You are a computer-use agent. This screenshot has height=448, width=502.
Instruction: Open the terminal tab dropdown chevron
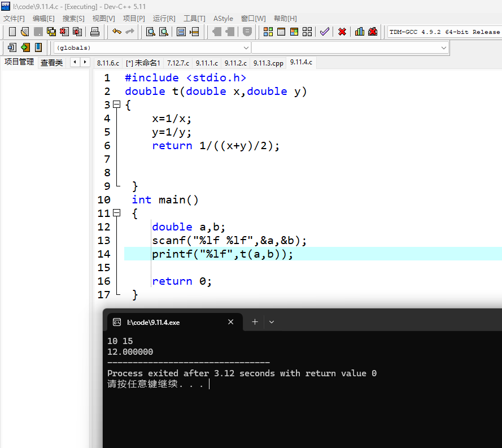pos(272,322)
